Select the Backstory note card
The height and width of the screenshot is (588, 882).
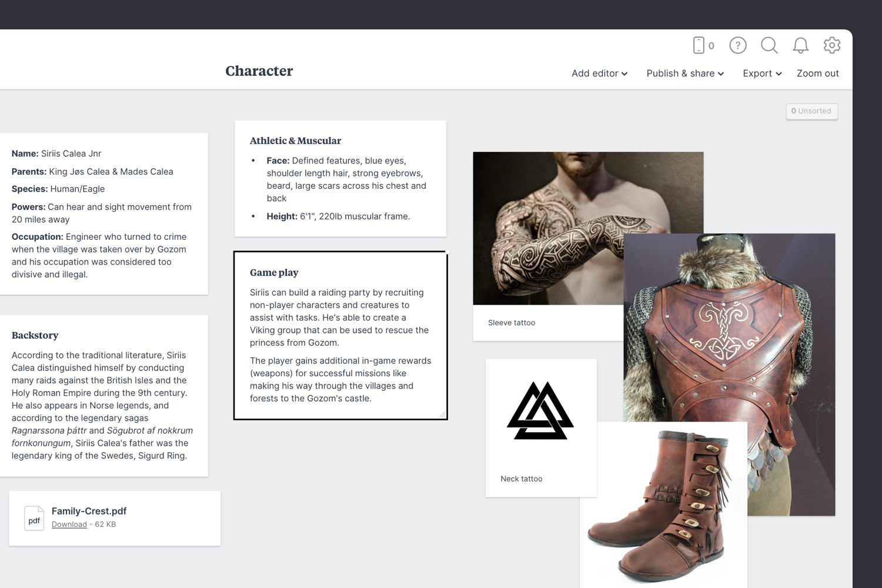click(103, 396)
